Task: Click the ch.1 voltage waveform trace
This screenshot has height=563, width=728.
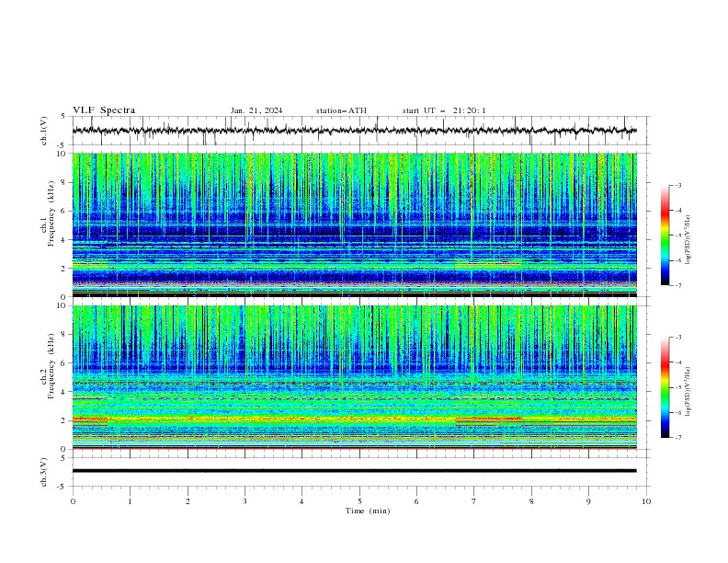Action: [x=354, y=131]
